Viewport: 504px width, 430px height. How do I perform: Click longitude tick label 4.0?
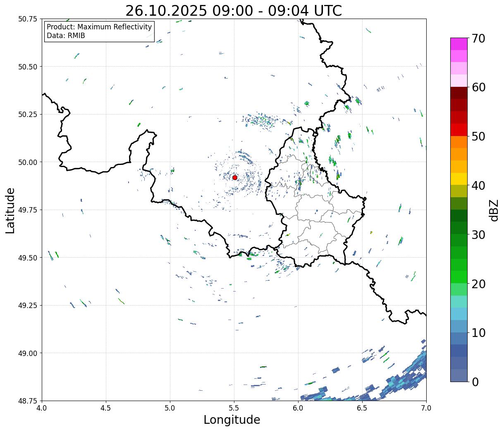(x=42, y=408)
